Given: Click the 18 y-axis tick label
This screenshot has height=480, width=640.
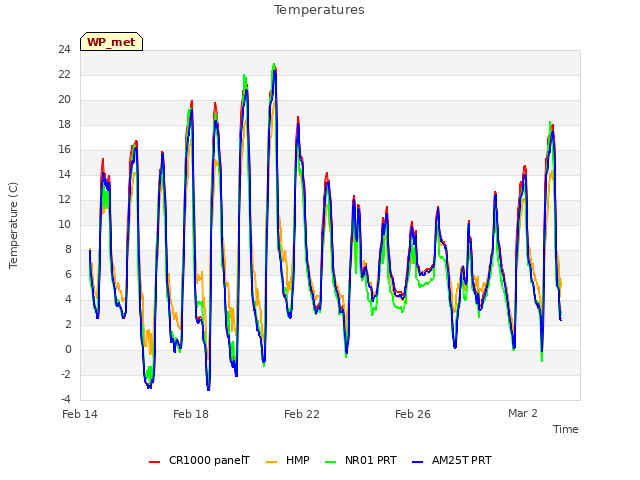Looking at the screenshot, I should click(64, 124).
